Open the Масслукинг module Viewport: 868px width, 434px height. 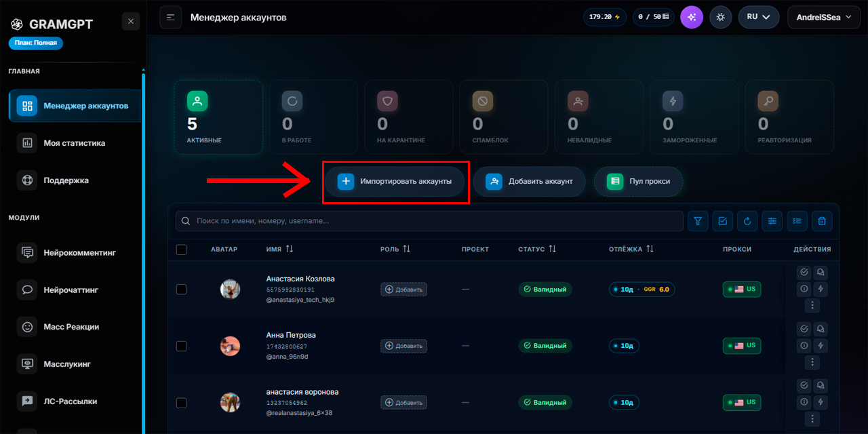coord(75,364)
